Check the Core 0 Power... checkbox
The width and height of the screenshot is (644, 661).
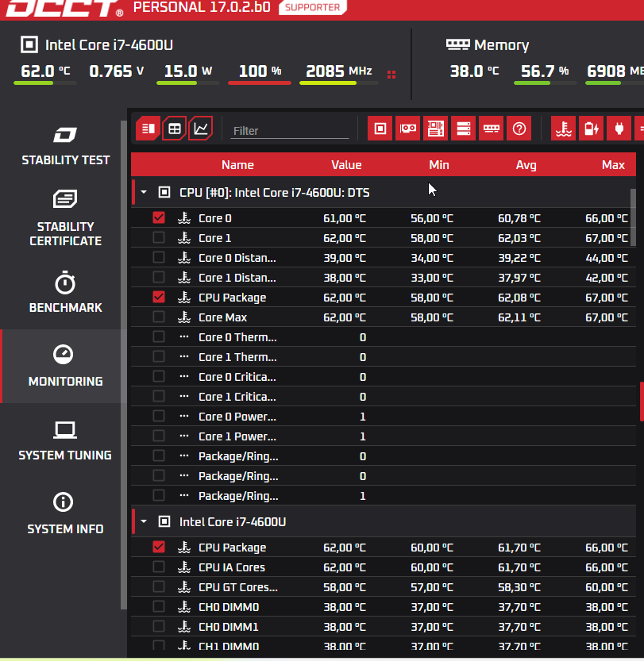[159, 416]
